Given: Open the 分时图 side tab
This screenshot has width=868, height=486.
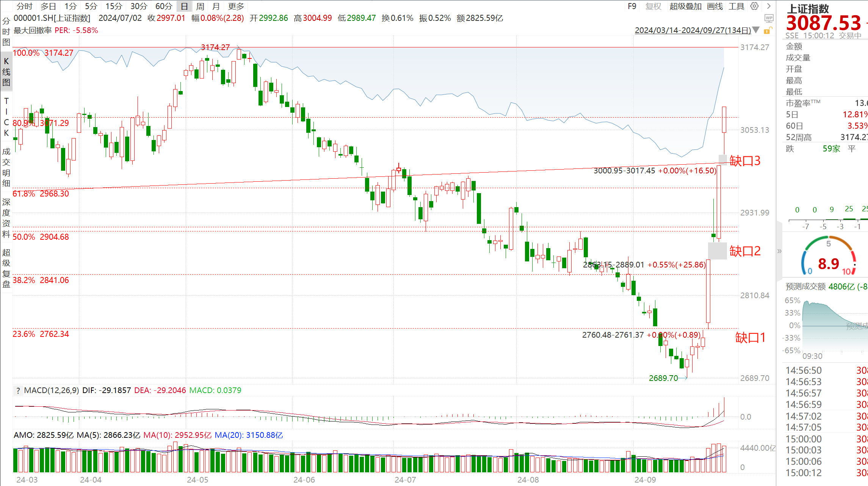Looking at the screenshot, I should (x=6, y=31).
